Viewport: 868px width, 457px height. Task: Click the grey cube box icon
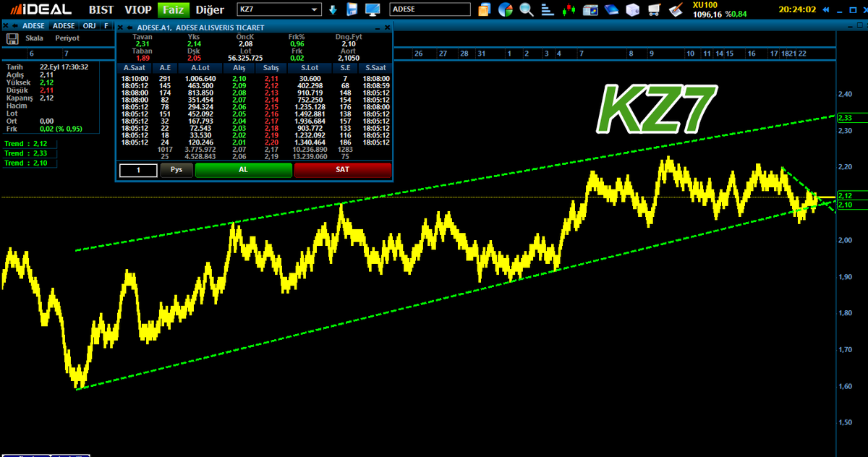point(633,10)
